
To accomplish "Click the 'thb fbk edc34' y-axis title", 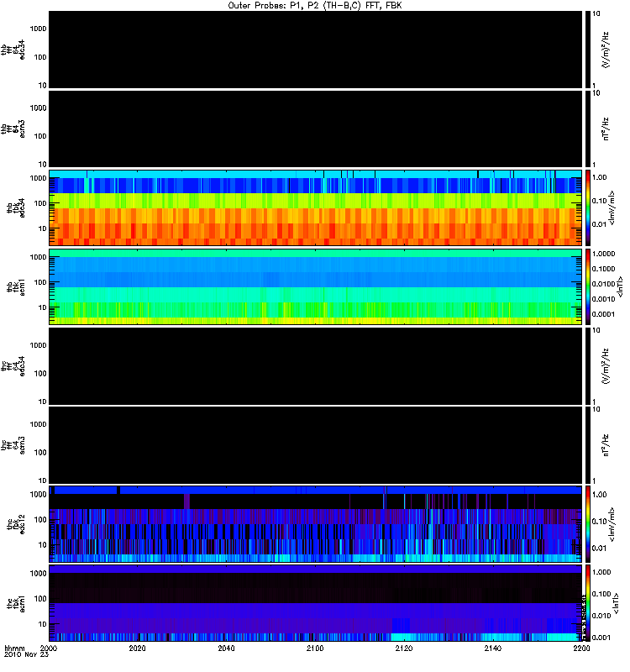I will pyautogui.click(x=16, y=207).
